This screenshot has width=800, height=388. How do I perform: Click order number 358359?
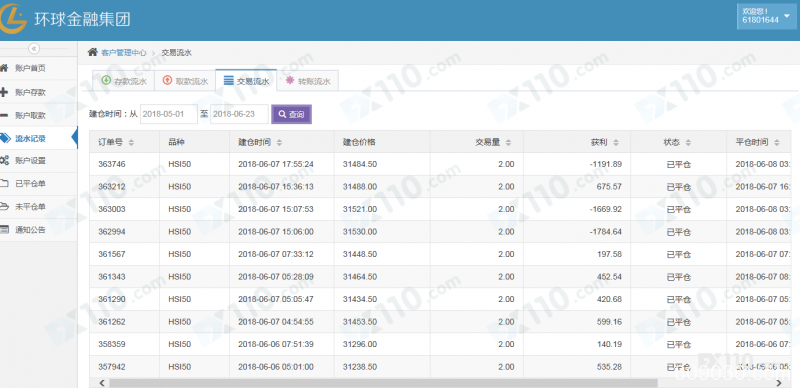[111, 344]
